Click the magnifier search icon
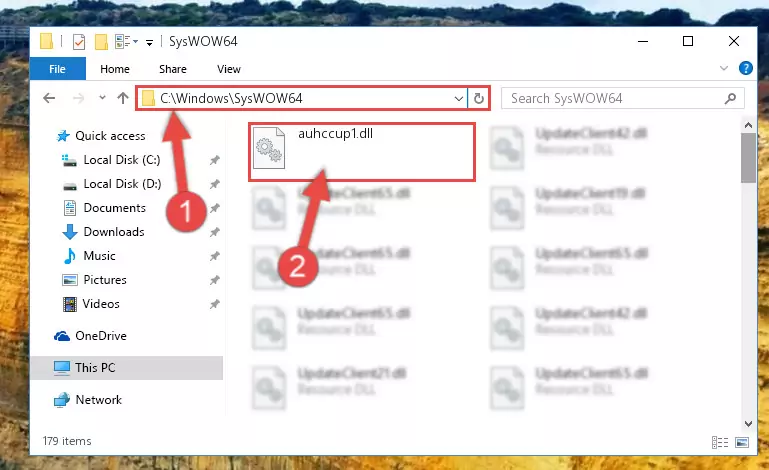Screen dimensions: 769x470 730,99
